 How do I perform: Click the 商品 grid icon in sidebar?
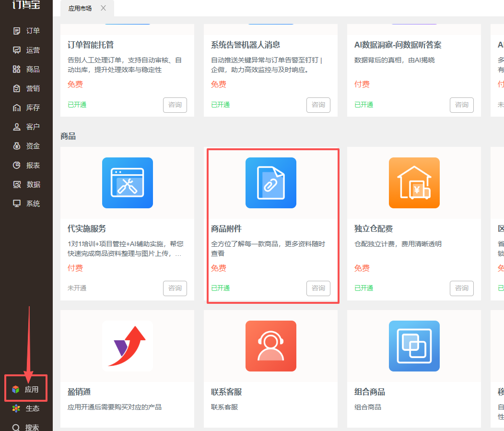pyautogui.click(x=17, y=69)
